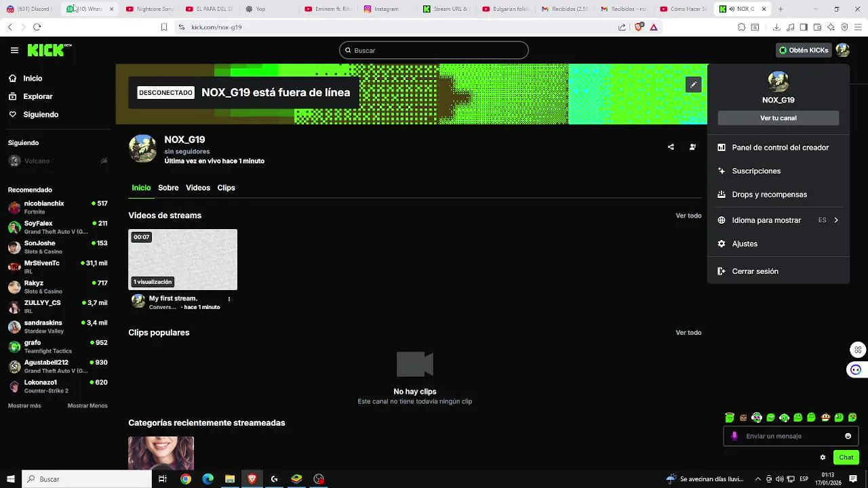The height and width of the screenshot is (488, 868).
Task: Switch to the Sobre tab
Action: (168, 188)
